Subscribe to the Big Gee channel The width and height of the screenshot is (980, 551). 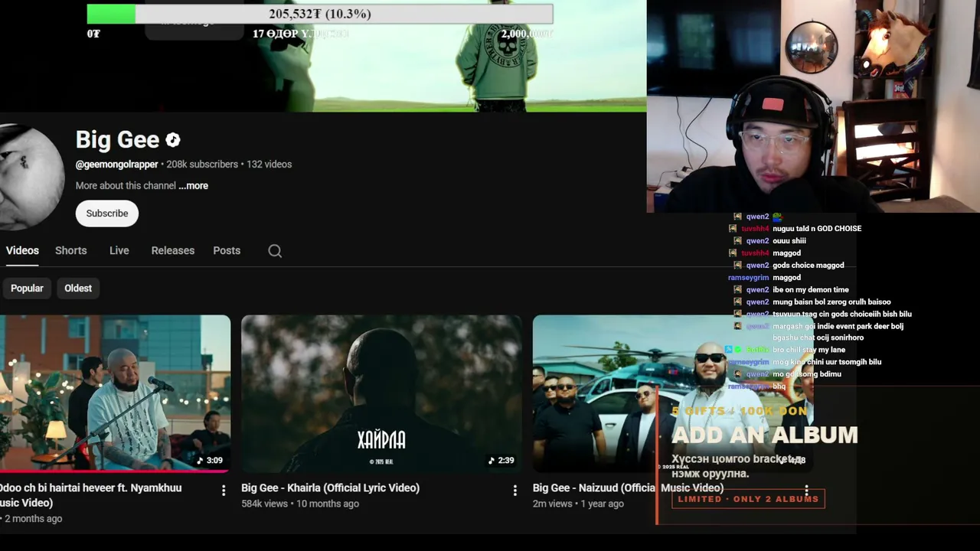coord(107,214)
